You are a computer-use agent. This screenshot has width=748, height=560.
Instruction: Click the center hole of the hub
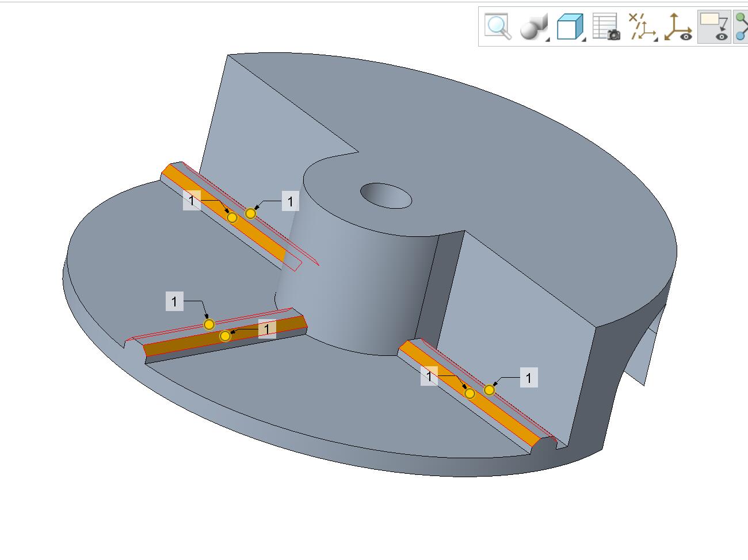(x=386, y=196)
